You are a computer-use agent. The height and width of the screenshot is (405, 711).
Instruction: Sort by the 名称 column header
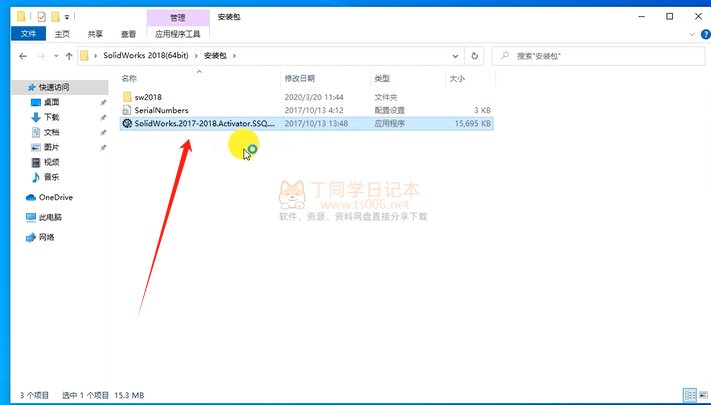[x=129, y=78]
